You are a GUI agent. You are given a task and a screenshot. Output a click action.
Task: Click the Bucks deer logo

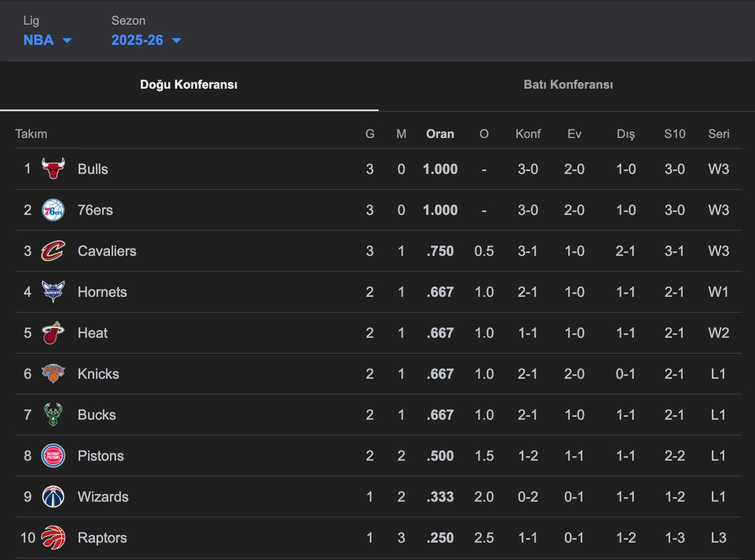pos(53,415)
